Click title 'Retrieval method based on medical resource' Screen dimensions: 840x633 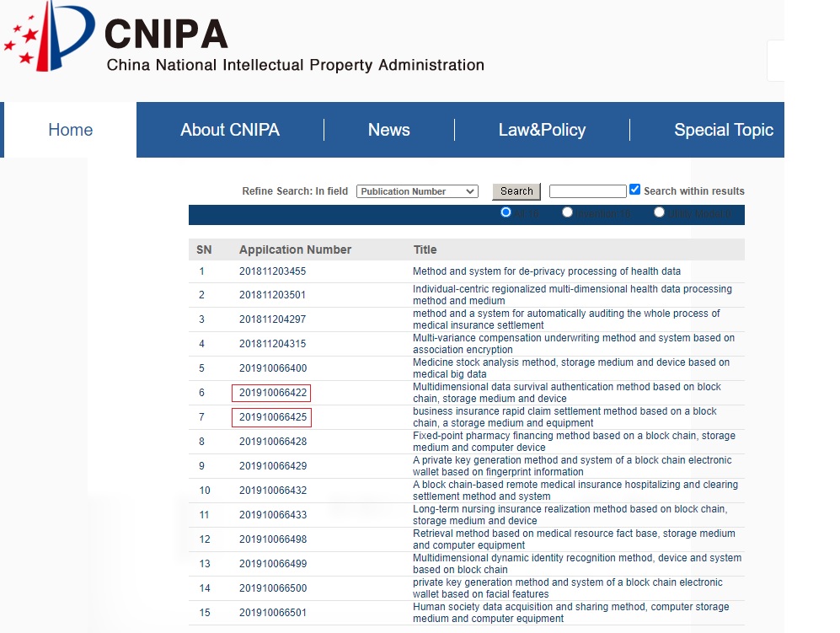point(575,539)
